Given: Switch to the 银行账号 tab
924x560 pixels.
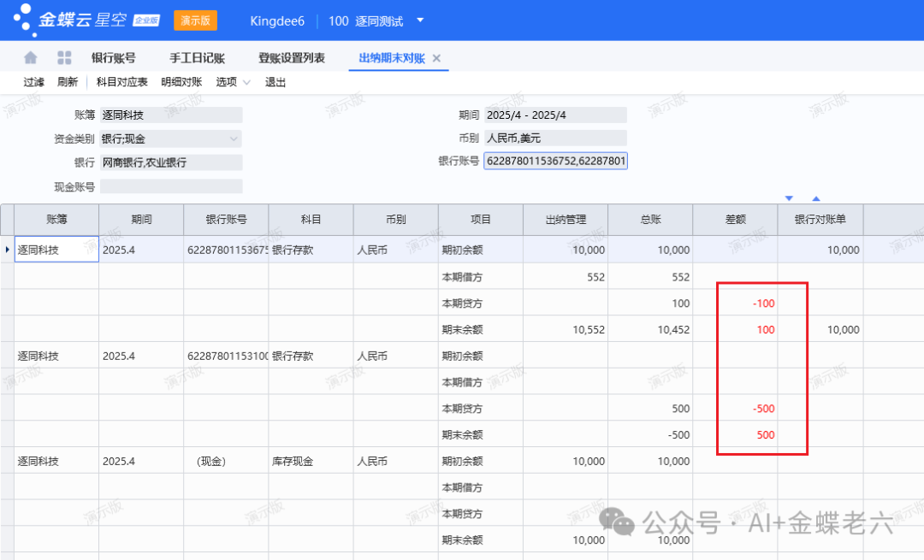Looking at the screenshot, I should coord(113,58).
